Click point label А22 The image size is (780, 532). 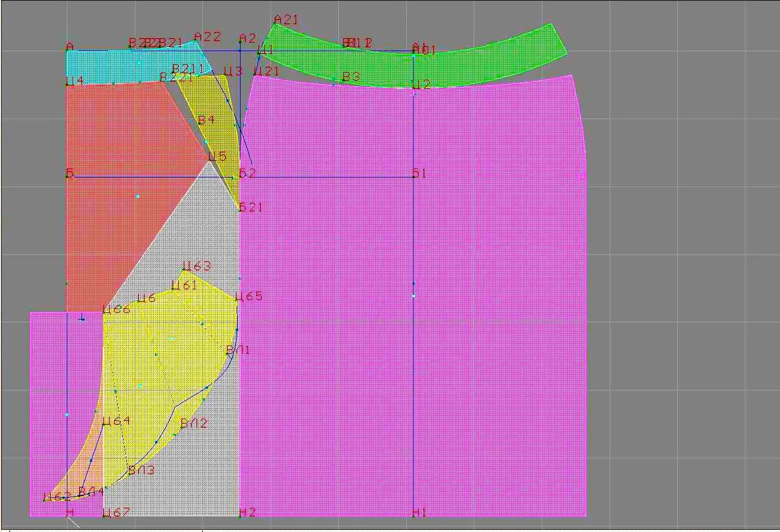click(x=207, y=37)
